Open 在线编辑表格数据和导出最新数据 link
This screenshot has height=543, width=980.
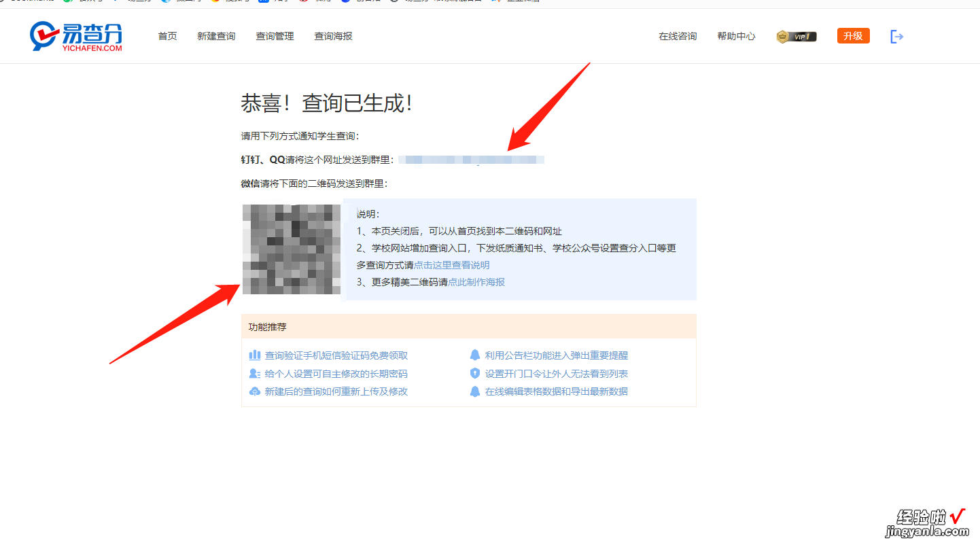(x=557, y=391)
